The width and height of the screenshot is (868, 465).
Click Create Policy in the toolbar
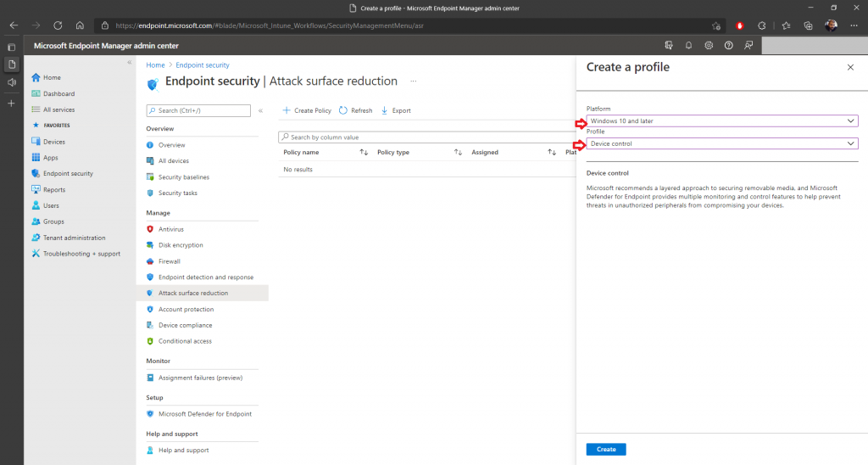307,111
